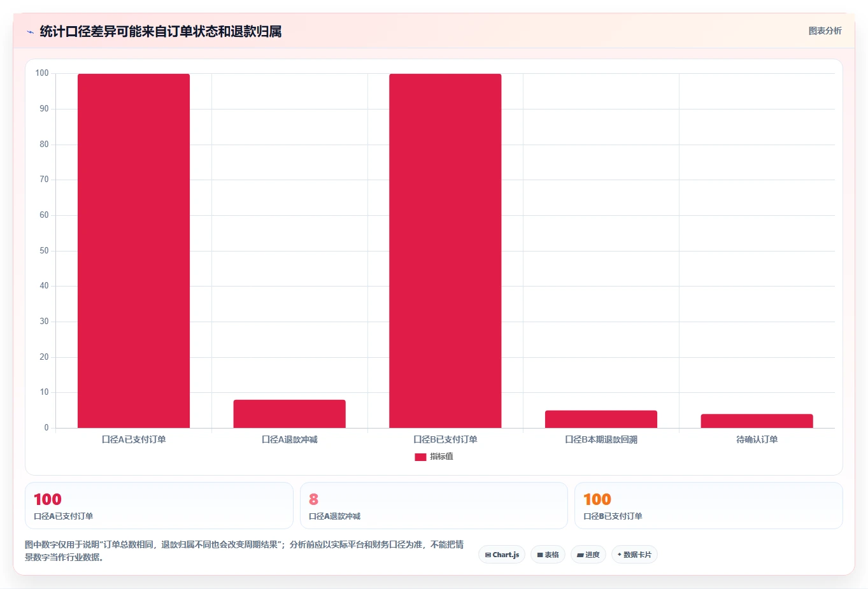Click the x-axis label 待确认订单
This screenshot has height=589, width=868.
click(757, 439)
